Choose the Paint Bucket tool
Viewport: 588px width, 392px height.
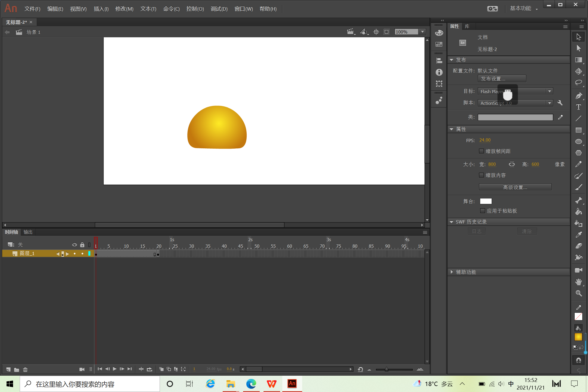click(578, 212)
